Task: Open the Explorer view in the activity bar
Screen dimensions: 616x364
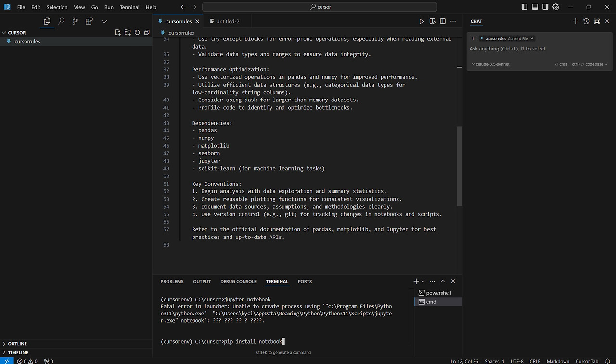Action: click(x=47, y=21)
